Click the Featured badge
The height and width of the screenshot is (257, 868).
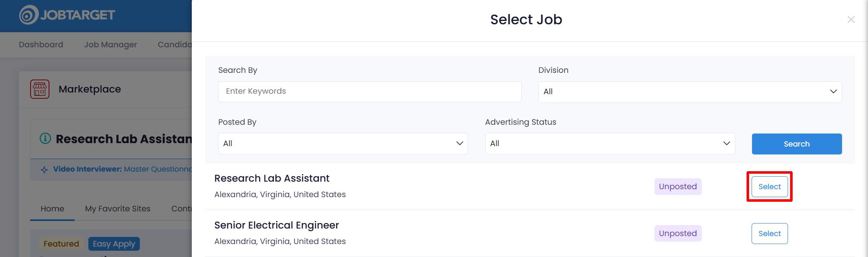click(x=61, y=244)
